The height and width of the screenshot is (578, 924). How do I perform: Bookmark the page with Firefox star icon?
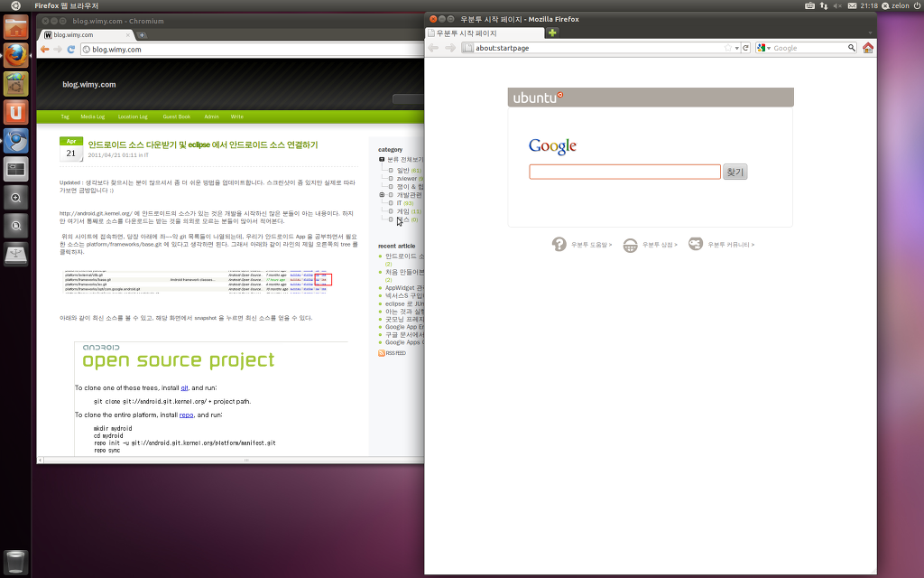point(728,48)
